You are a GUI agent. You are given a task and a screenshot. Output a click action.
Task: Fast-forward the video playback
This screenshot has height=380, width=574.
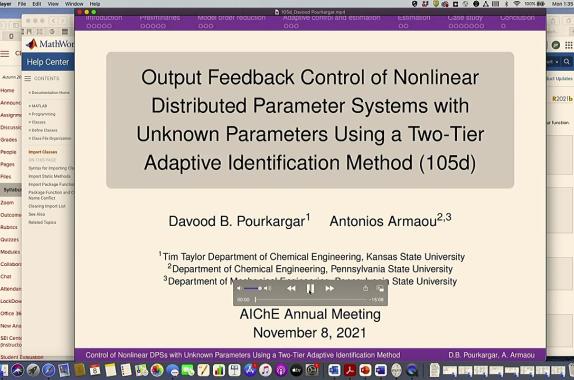point(329,288)
